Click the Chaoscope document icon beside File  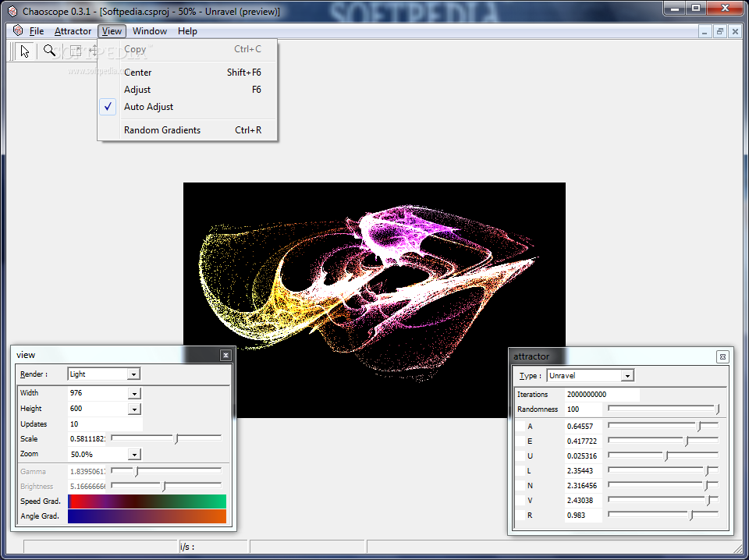point(18,31)
